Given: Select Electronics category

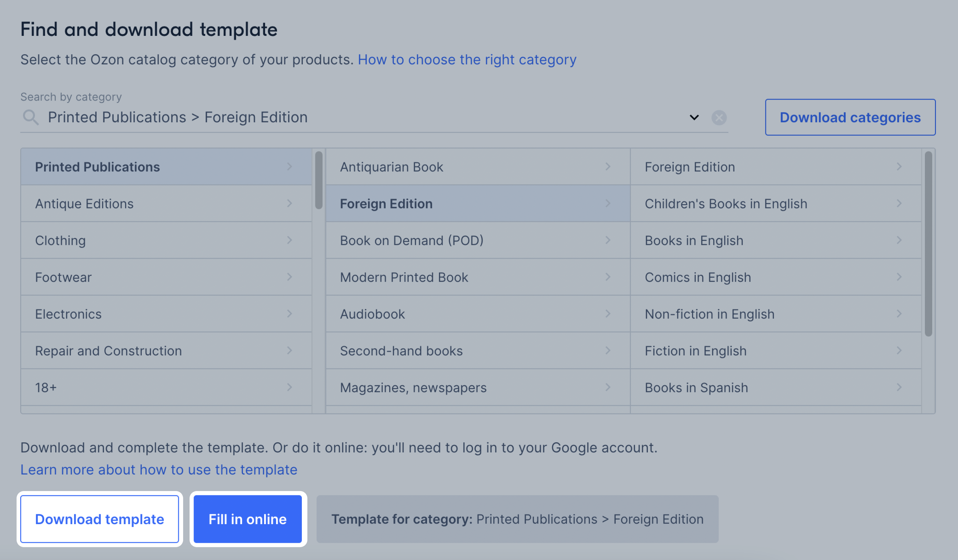Looking at the screenshot, I should coord(166,314).
